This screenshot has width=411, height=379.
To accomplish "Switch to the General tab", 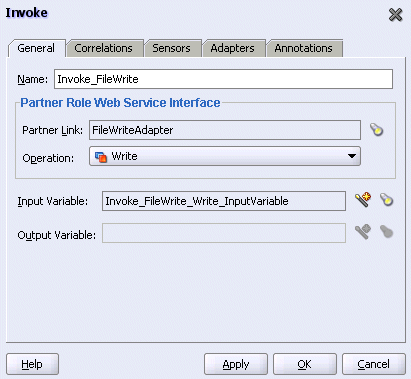I will pos(36,48).
